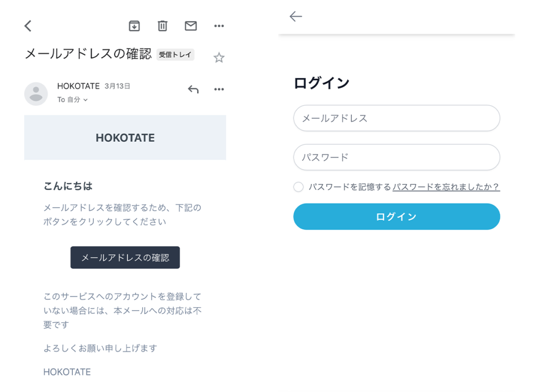
Task: Mark email as unread with envelope icon
Action: coord(191,26)
